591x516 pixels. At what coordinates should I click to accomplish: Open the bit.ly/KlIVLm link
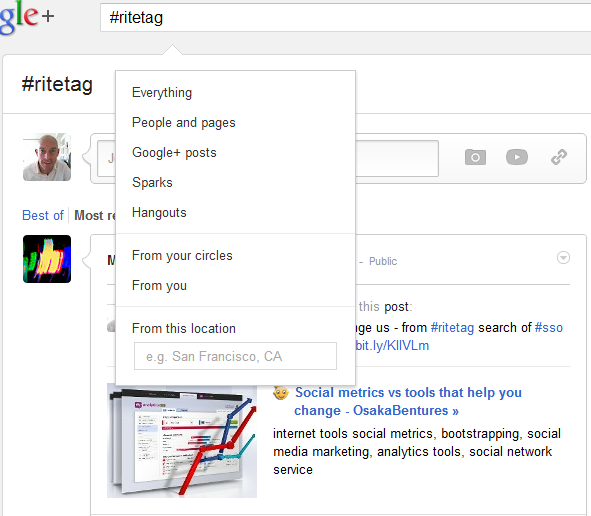click(392, 346)
